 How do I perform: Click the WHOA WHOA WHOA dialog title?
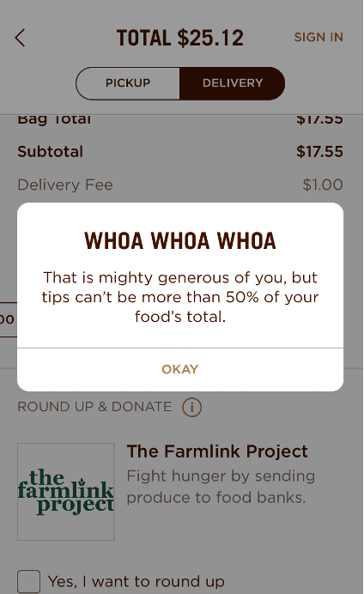tap(180, 241)
